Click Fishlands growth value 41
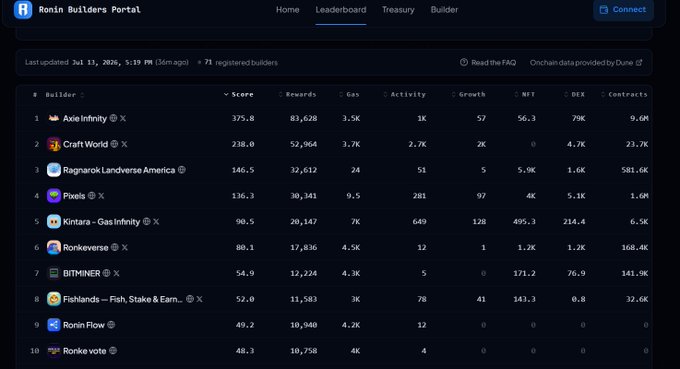This screenshot has width=680, height=369. [x=481, y=299]
